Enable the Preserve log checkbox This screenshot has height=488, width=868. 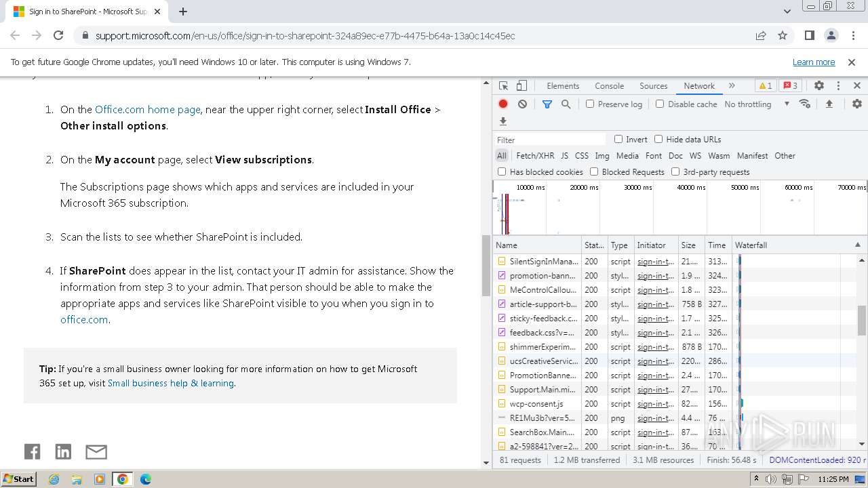click(590, 104)
